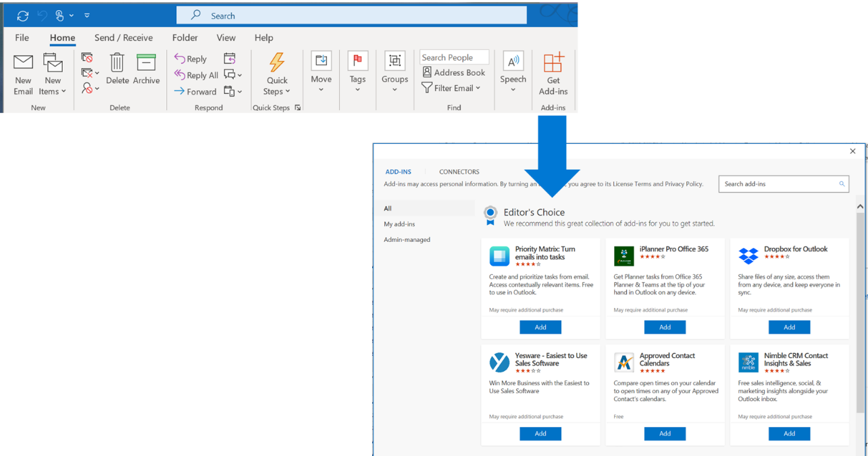Add iPlanner Pro Office 365

tap(665, 327)
